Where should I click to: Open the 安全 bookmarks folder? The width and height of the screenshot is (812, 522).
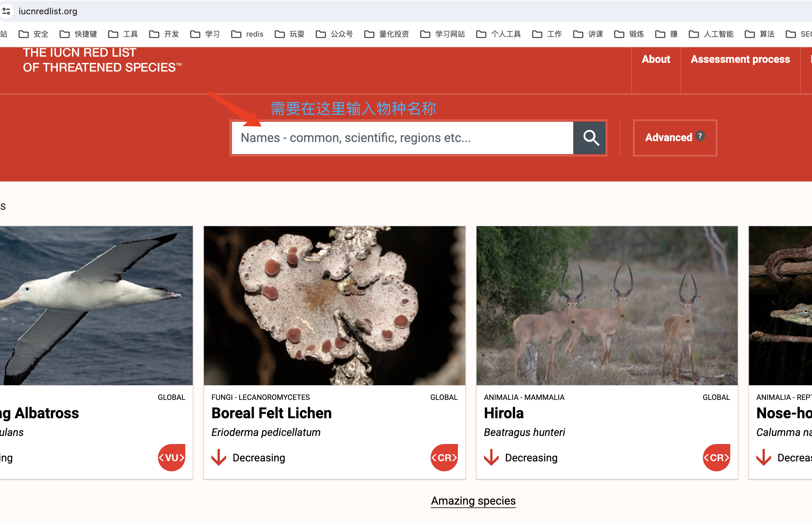(x=41, y=34)
